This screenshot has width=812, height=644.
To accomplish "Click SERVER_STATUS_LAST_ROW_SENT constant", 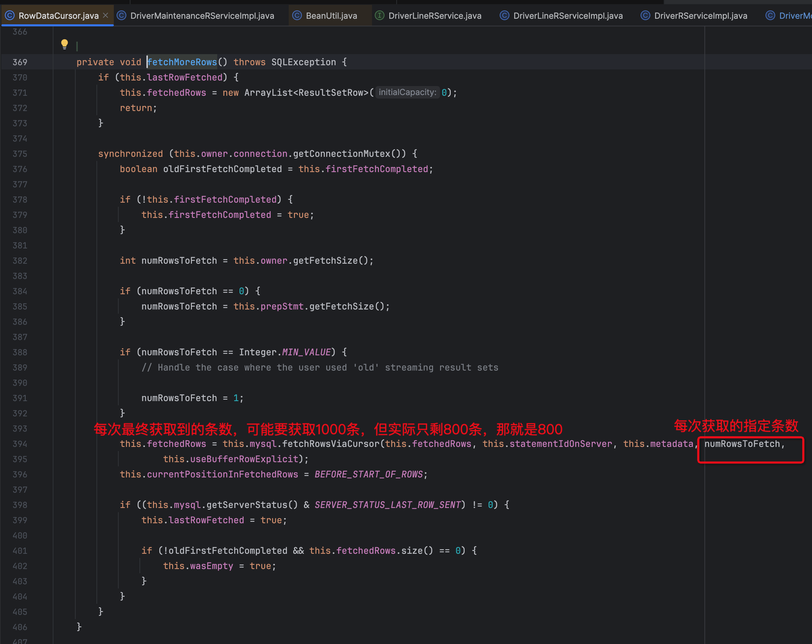I will click(388, 505).
